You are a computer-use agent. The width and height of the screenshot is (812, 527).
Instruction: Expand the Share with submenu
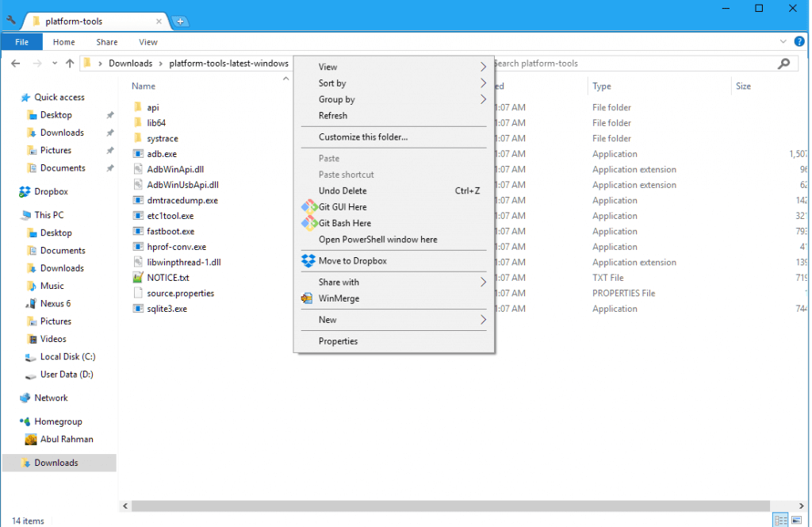[393, 282]
